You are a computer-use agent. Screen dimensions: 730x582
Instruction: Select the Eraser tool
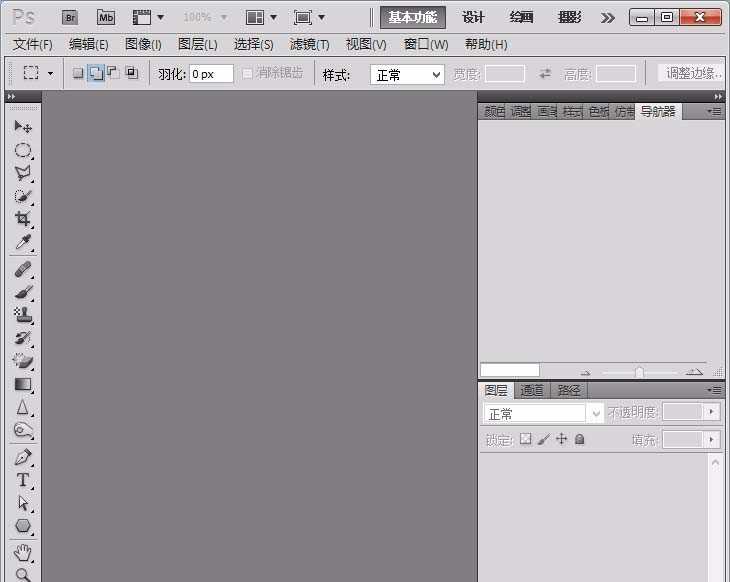(23, 361)
